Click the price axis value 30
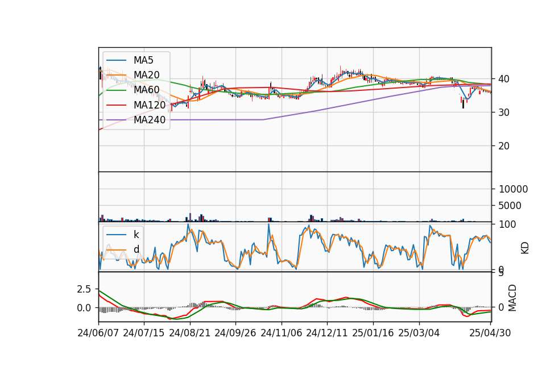 pos(504,112)
